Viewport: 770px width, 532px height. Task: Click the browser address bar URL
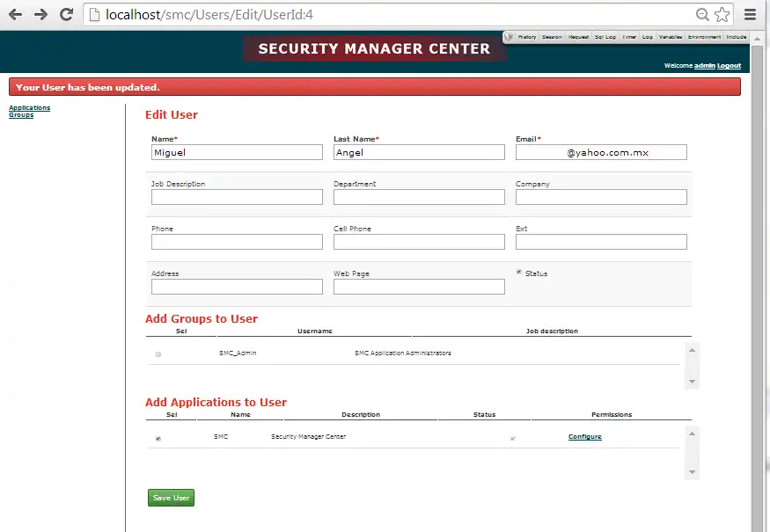coord(209,15)
